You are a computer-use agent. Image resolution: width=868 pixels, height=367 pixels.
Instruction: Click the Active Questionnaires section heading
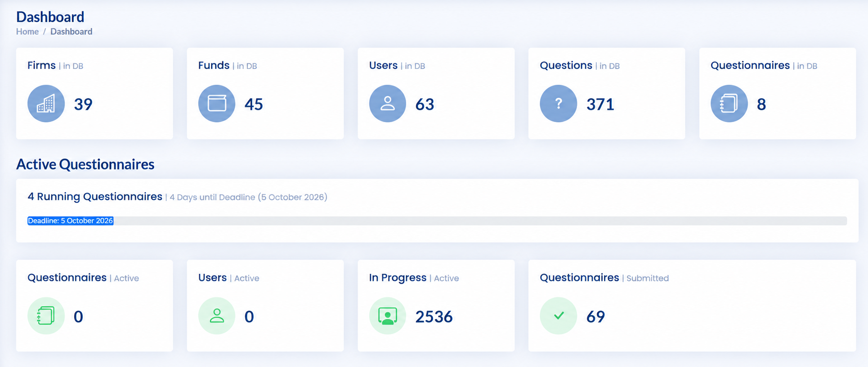pos(85,164)
